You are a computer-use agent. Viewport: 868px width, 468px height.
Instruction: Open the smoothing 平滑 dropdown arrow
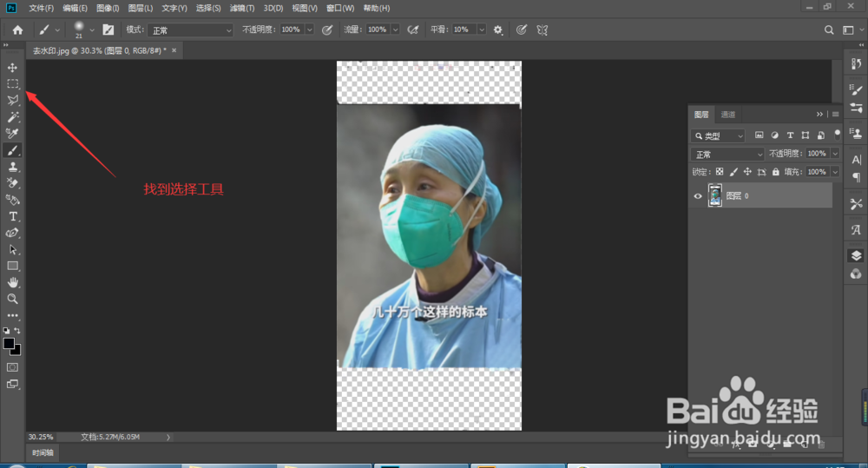point(482,30)
